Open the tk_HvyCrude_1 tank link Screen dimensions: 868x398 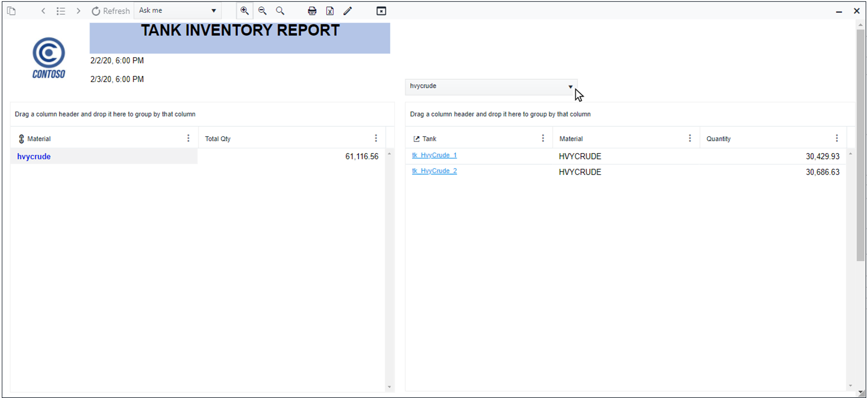(x=434, y=156)
